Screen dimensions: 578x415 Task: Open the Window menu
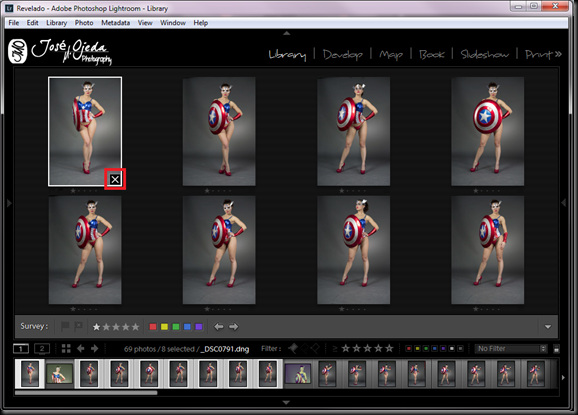[173, 23]
